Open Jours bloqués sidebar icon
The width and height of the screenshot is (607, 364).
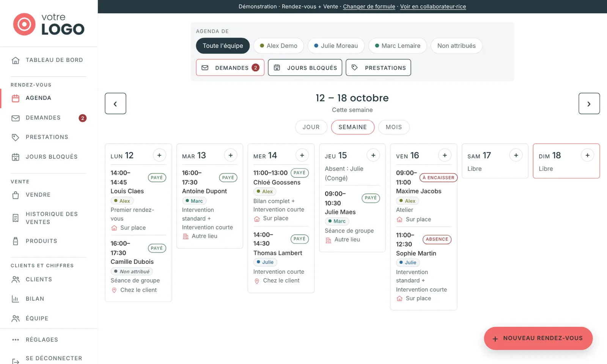pyautogui.click(x=16, y=157)
